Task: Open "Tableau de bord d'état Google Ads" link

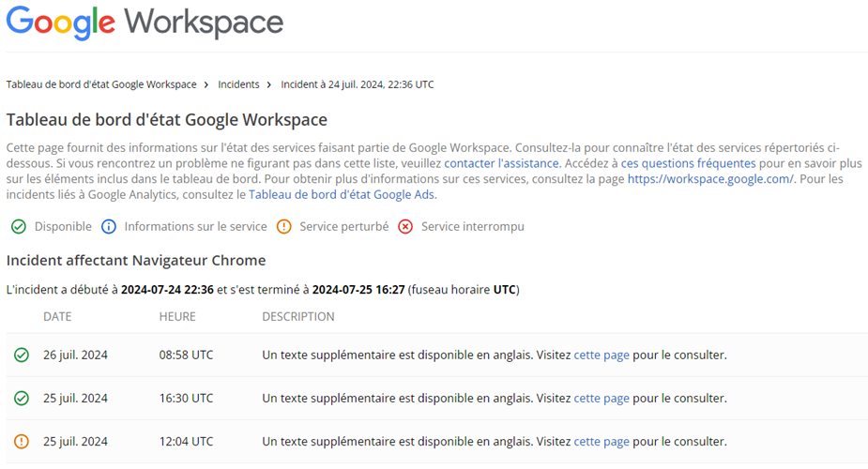Action: click(341, 195)
